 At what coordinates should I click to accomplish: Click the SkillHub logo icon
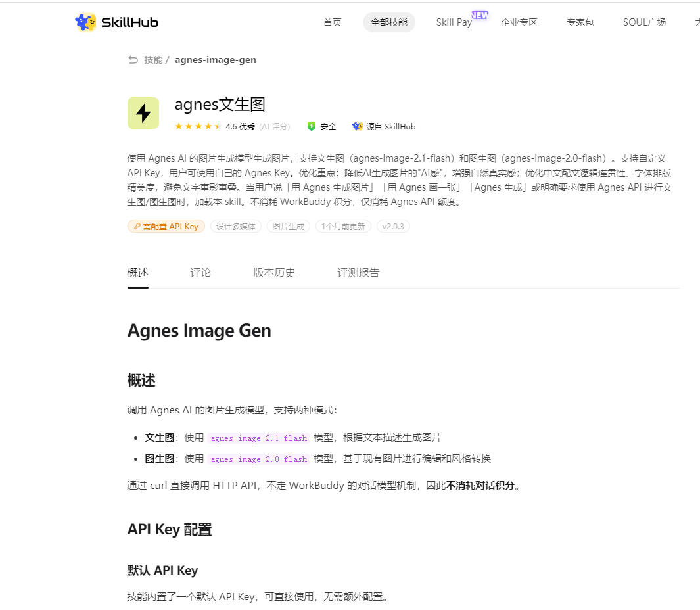(x=85, y=22)
